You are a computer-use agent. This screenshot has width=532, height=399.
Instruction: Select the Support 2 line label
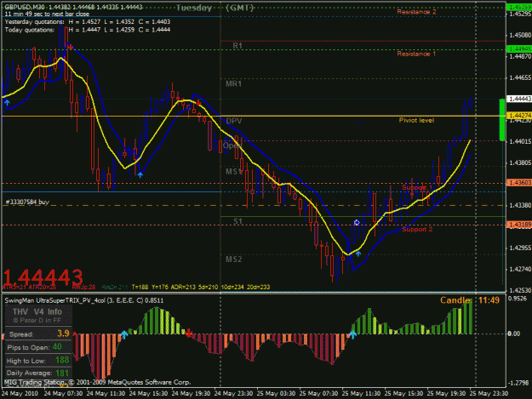tap(417, 230)
